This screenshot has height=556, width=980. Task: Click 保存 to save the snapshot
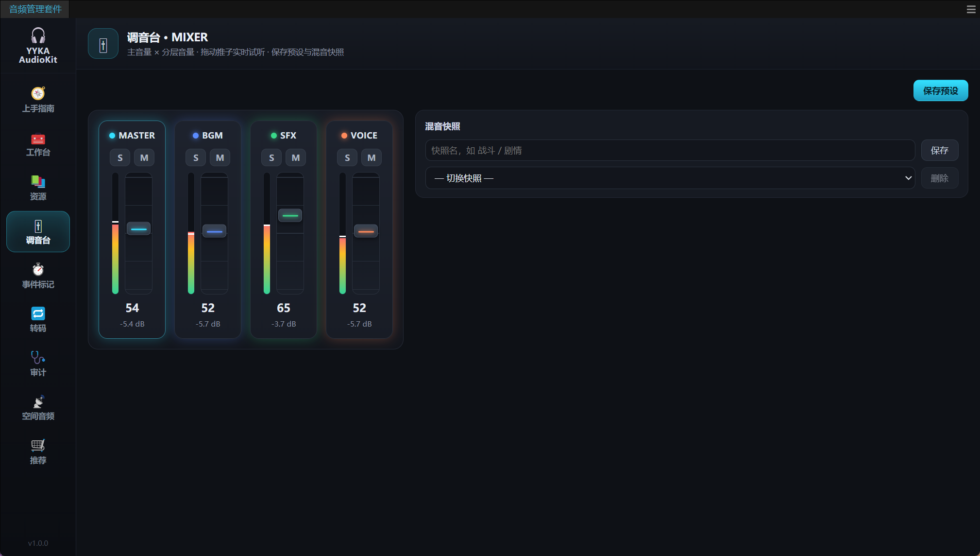[x=940, y=150]
